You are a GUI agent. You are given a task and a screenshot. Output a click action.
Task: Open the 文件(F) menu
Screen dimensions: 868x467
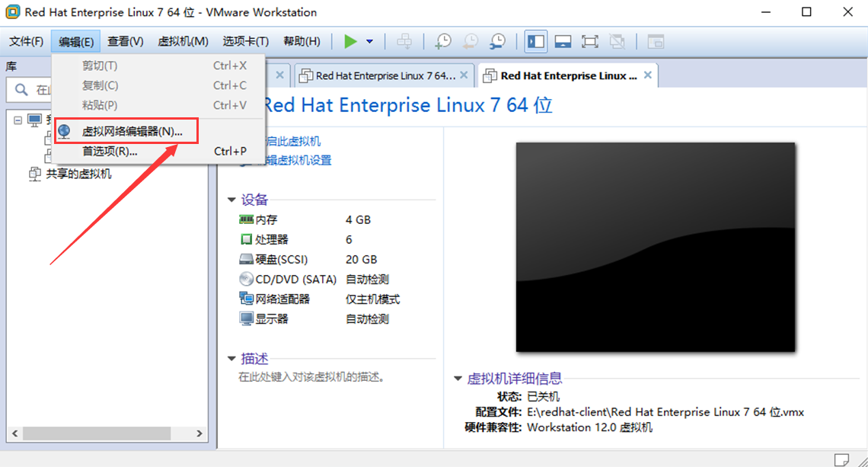26,42
